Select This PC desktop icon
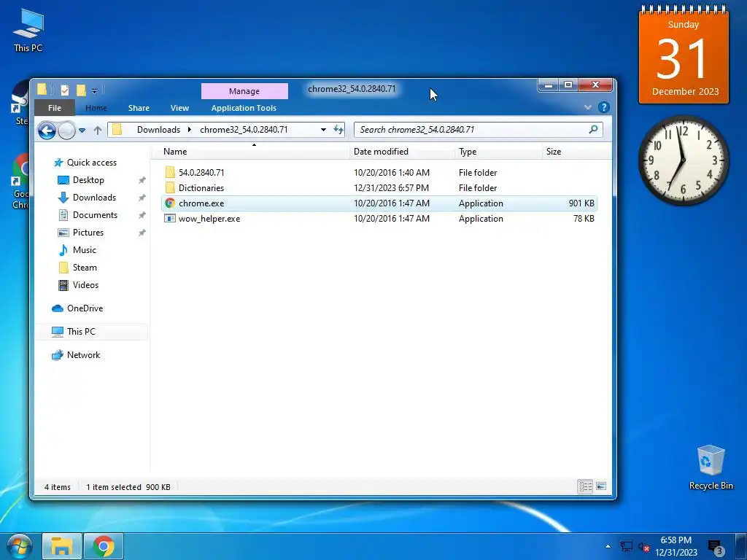Viewport: 747px width, 560px height. 28,31
